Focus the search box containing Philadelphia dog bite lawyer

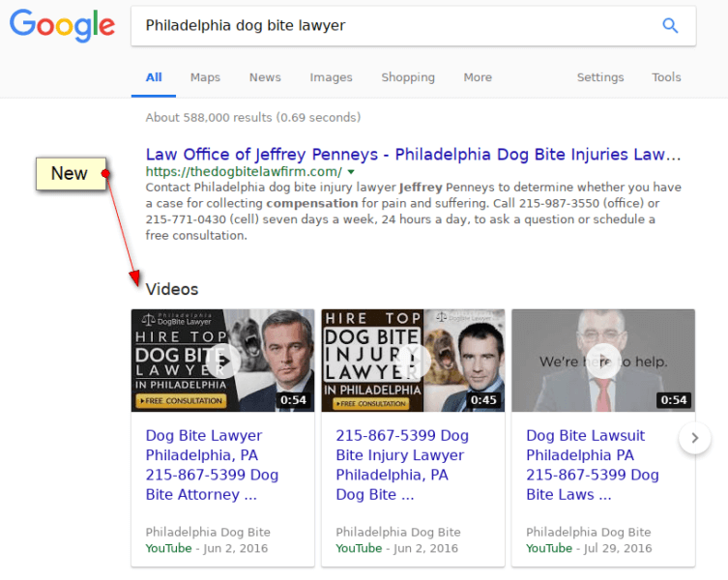pyautogui.click(x=413, y=26)
